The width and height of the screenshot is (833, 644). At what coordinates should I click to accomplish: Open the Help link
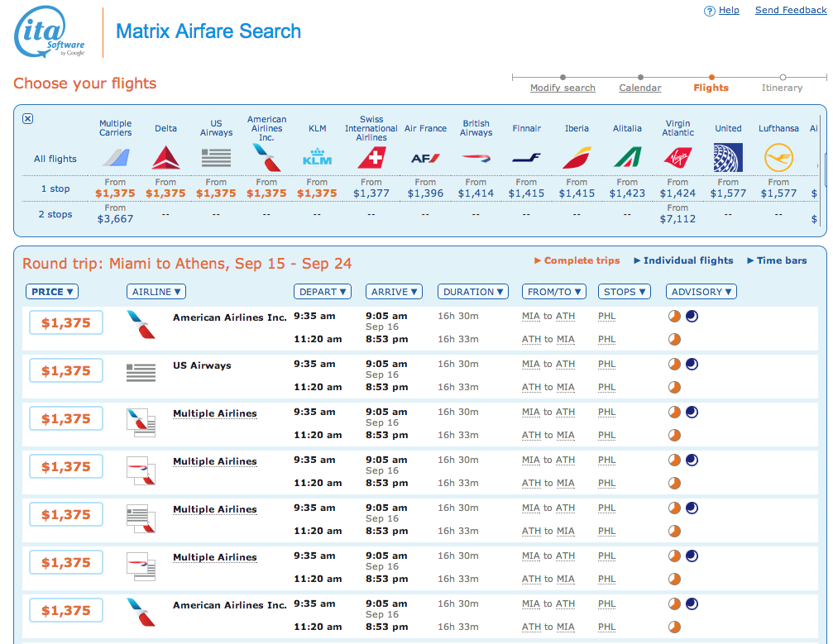729,10
